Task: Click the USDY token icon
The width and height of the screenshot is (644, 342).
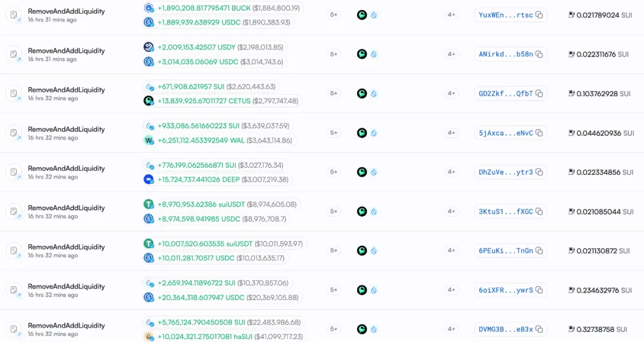Action: pyautogui.click(x=149, y=47)
